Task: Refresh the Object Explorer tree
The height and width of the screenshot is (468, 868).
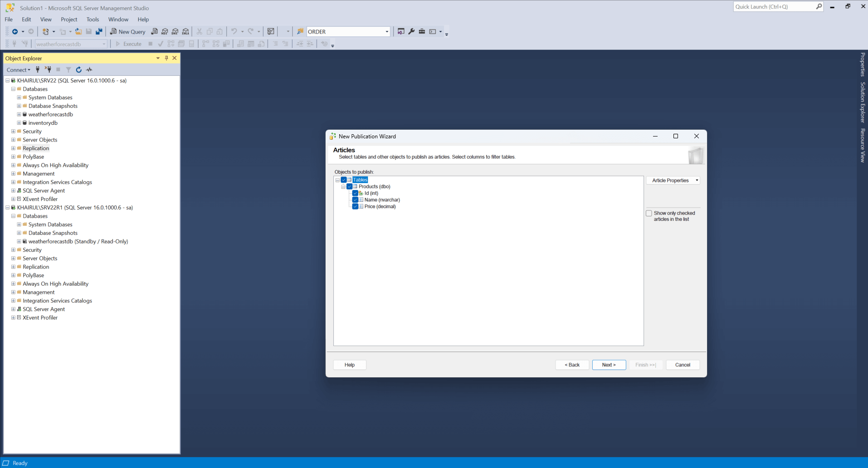Action: (79, 70)
